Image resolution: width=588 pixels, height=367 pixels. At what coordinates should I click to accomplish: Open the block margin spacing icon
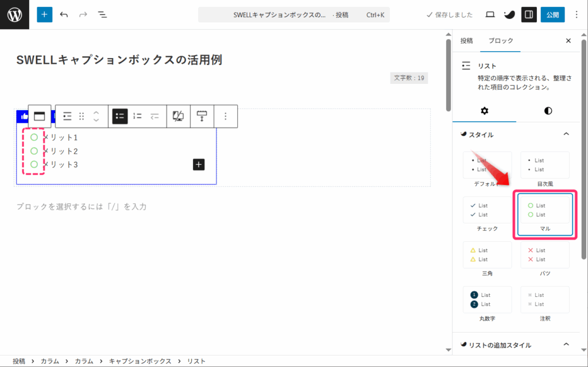[x=202, y=117]
